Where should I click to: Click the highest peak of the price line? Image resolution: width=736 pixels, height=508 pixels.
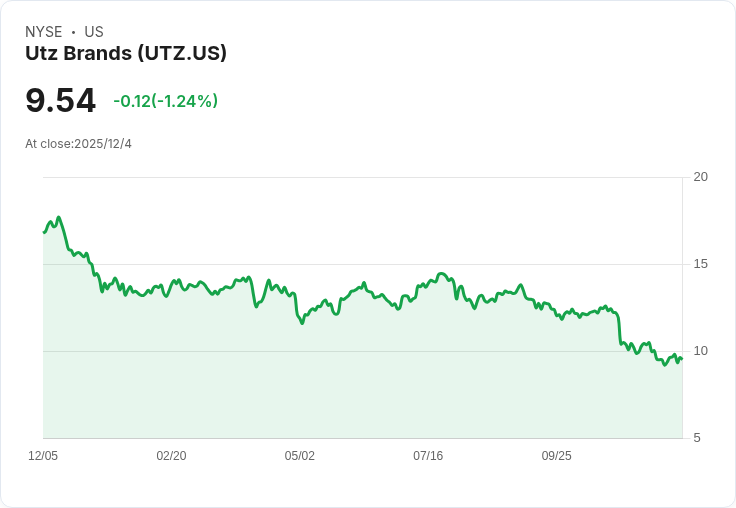(58, 217)
